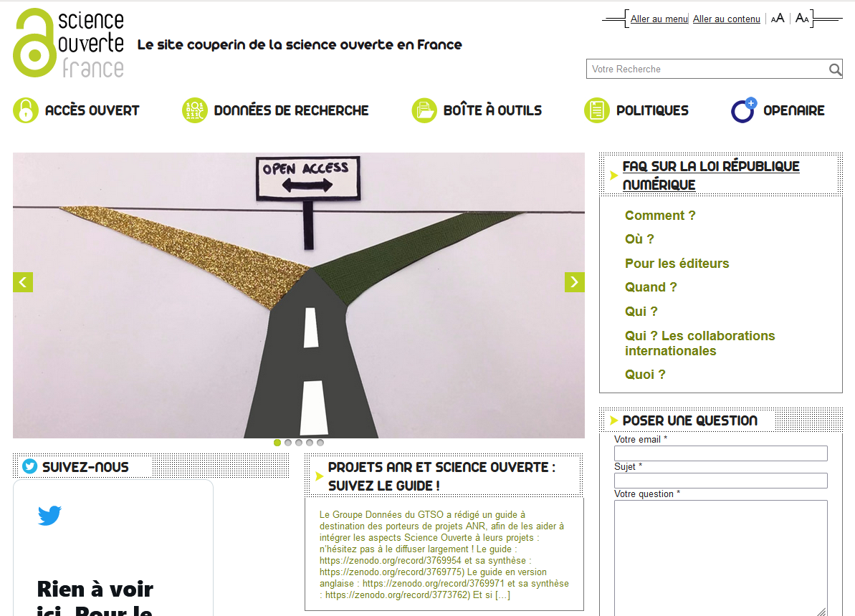
Task: Click the Boîte à Outils folder icon
Action: pyautogui.click(x=424, y=110)
